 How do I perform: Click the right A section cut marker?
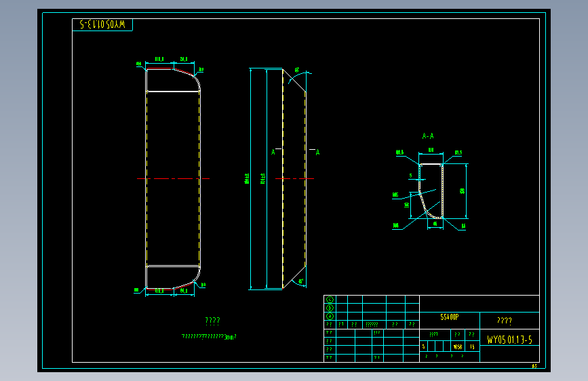coord(317,153)
